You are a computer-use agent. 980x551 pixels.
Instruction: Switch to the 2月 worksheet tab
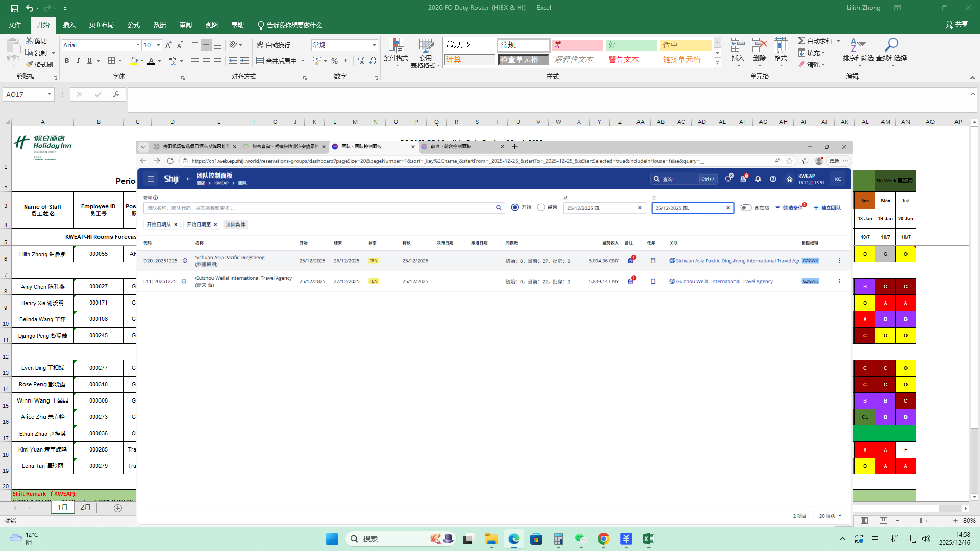(x=85, y=507)
